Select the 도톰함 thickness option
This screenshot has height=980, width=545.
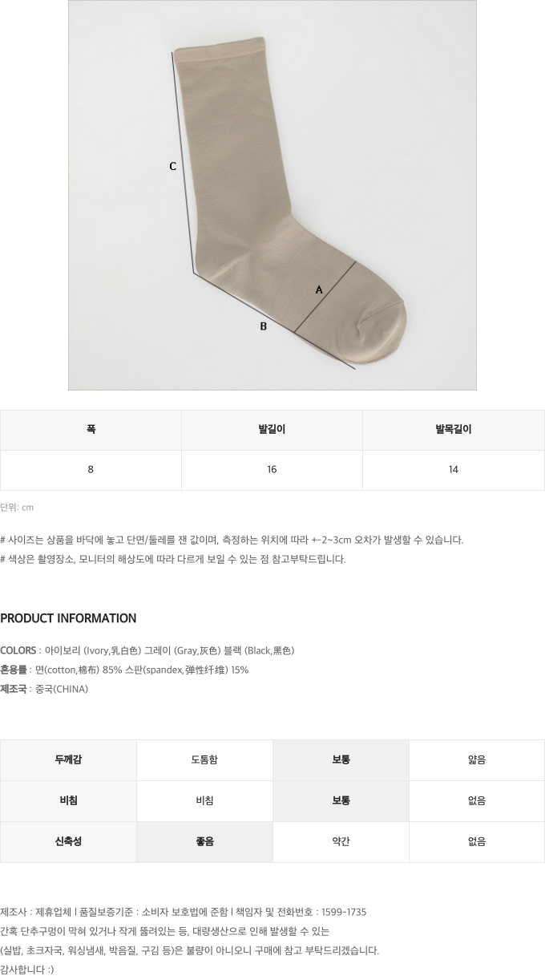tap(204, 760)
